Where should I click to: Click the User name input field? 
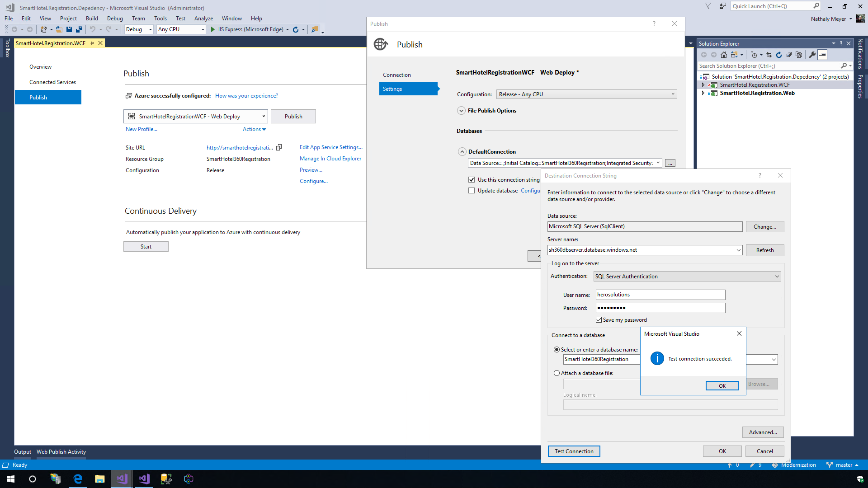[x=660, y=295]
